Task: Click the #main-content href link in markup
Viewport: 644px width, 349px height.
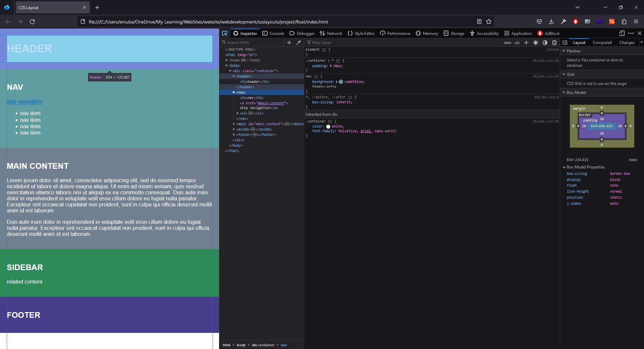Action: 271,103
